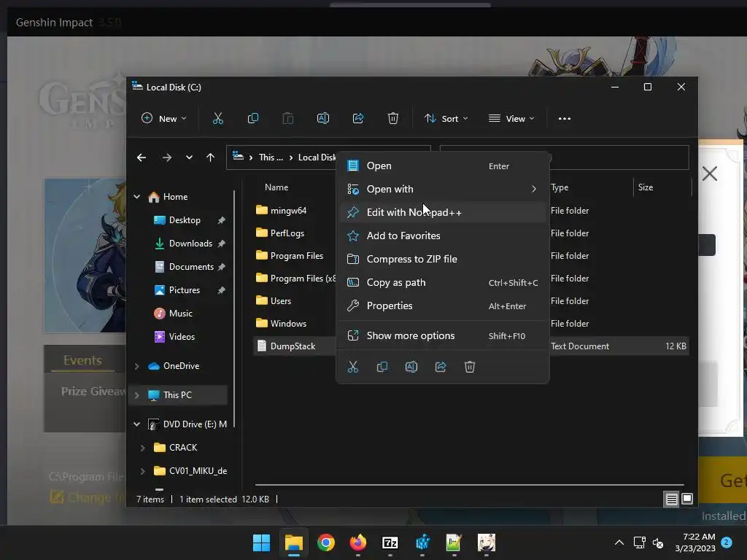Click Share icon at context menu bottom

click(441, 367)
